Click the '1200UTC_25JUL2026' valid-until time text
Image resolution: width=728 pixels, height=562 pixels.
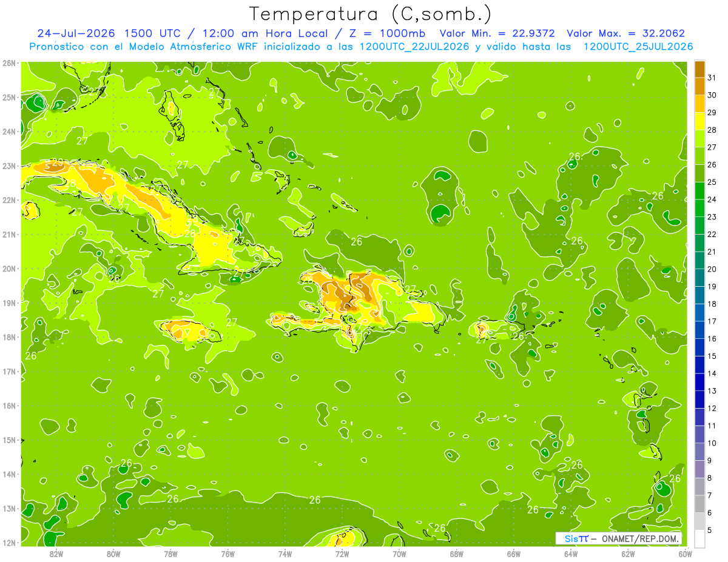638,47
